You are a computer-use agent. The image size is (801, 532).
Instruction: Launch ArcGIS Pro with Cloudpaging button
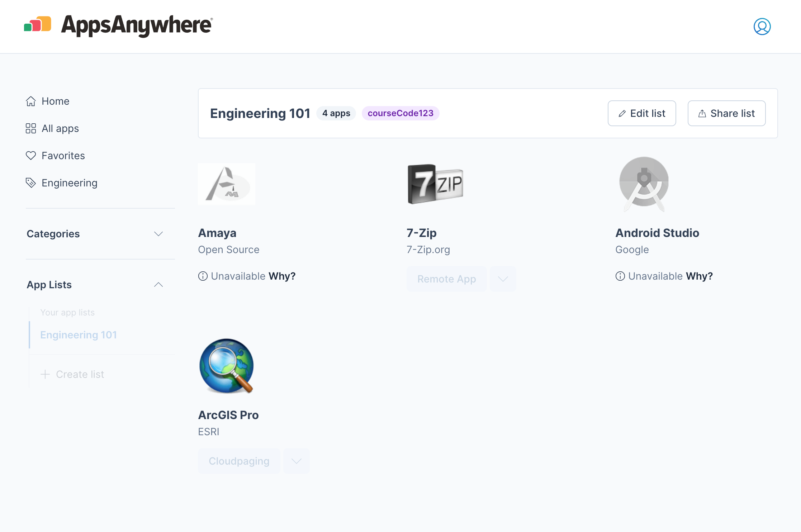(x=239, y=461)
